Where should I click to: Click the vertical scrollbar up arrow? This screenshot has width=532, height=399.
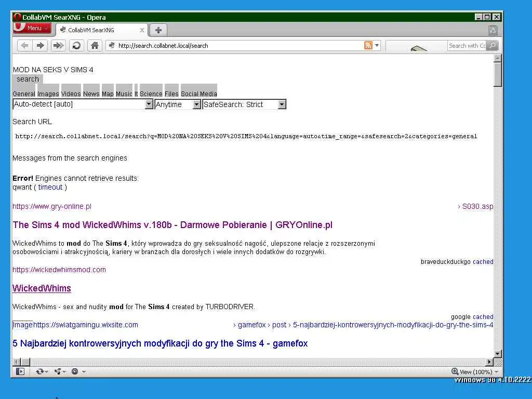[x=497, y=58]
